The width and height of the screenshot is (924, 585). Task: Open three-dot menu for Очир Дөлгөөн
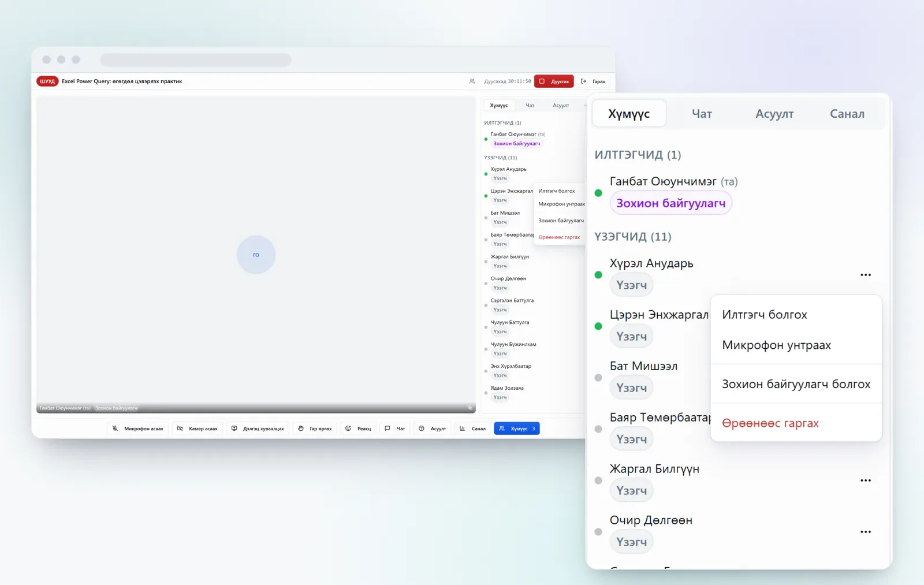tap(865, 532)
